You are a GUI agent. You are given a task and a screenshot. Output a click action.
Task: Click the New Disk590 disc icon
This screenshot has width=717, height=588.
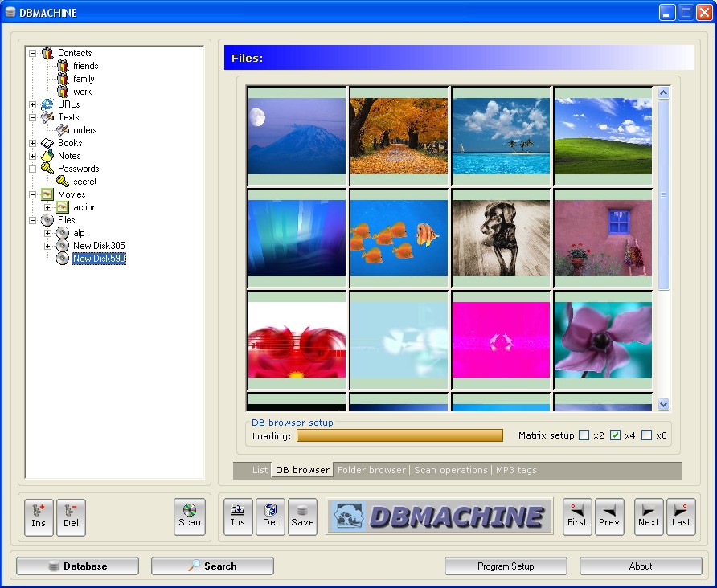63,259
